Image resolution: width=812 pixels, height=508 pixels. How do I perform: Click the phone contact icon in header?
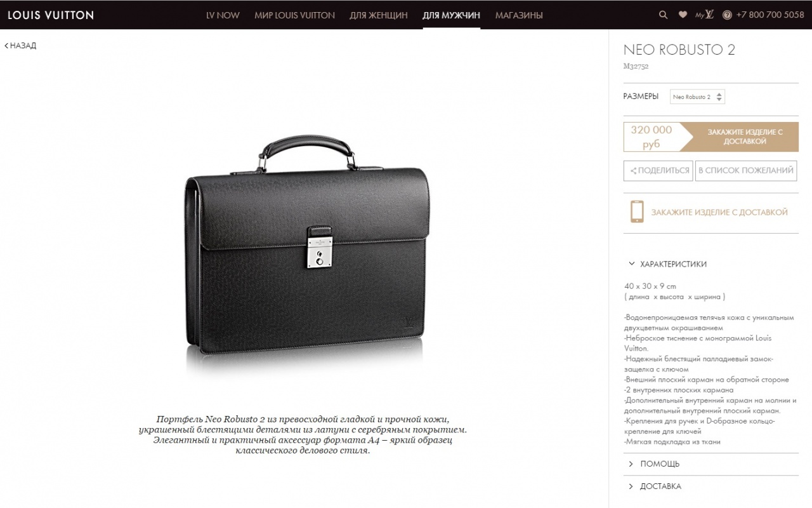[727, 15]
